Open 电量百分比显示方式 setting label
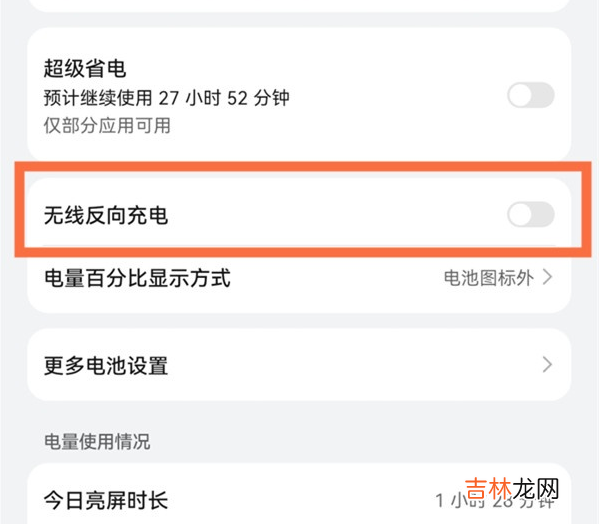 pyautogui.click(x=138, y=278)
